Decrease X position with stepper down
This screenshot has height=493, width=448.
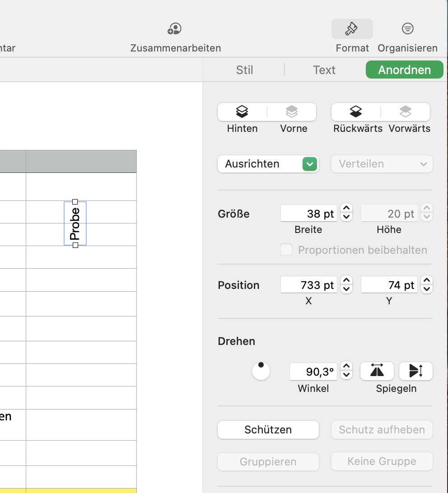tap(346, 289)
